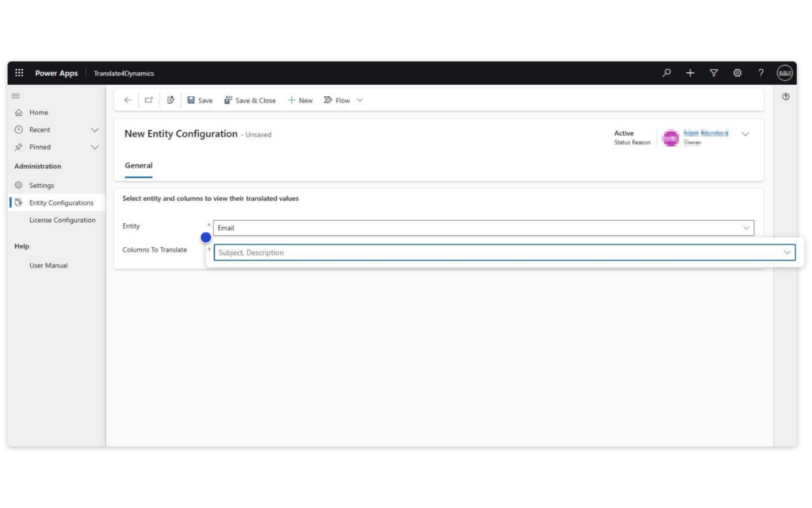This screenshot has width=812, height=508.
Task: Expand the Recent section chevron
Action: 95,129
